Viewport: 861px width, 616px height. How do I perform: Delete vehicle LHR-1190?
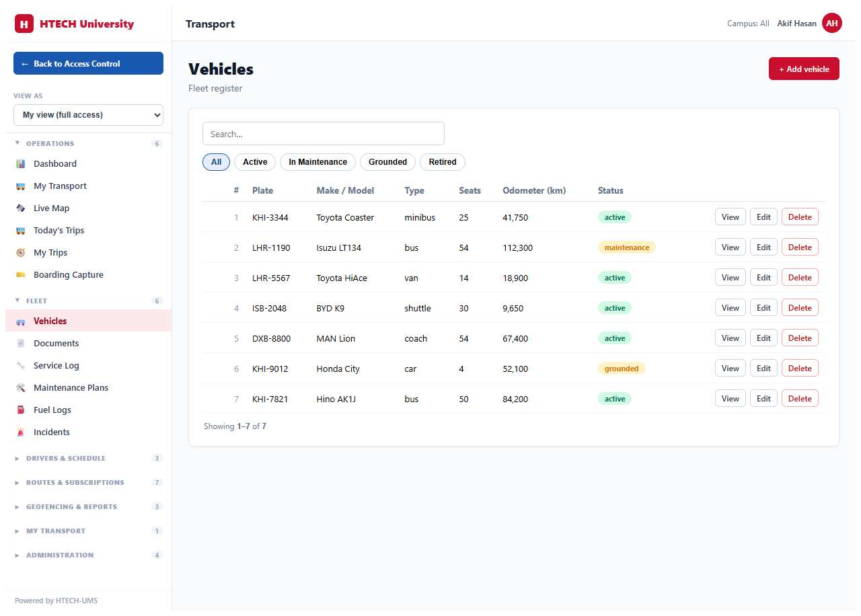(800, 247)
